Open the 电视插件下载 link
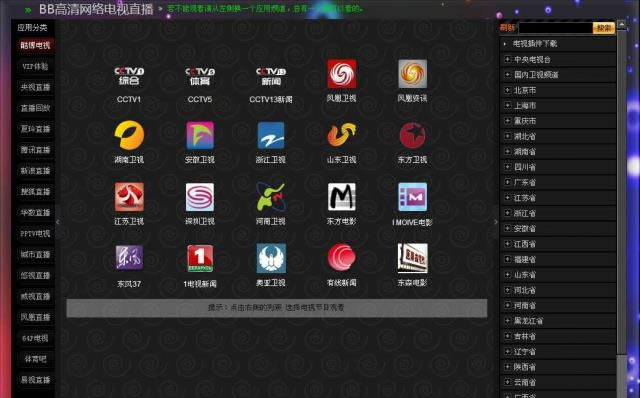Screen dimensions: 640x398 pos(535,44)
